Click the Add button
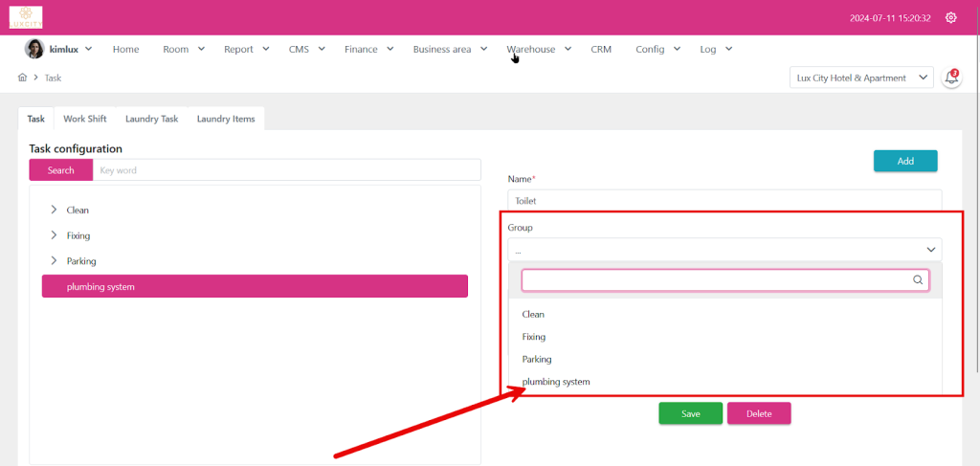The height and width of the screenshot is (466, 980). [x=904, y=161]
